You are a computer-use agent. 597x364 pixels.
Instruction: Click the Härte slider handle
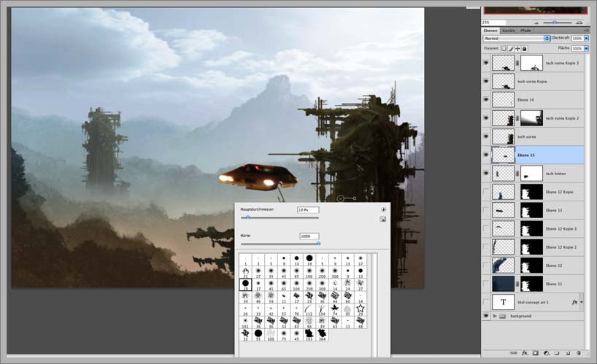tap(318, 244)
